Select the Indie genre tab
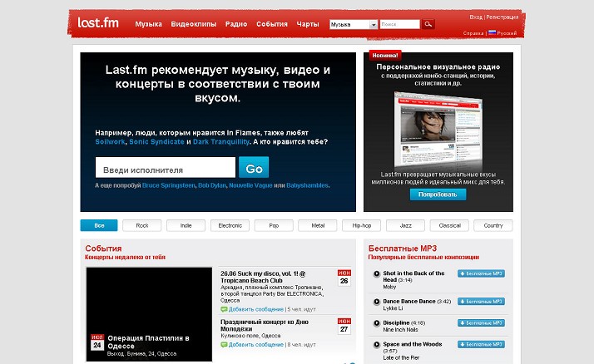This screenshot has height=364, width=594. (x=186, y=225)
